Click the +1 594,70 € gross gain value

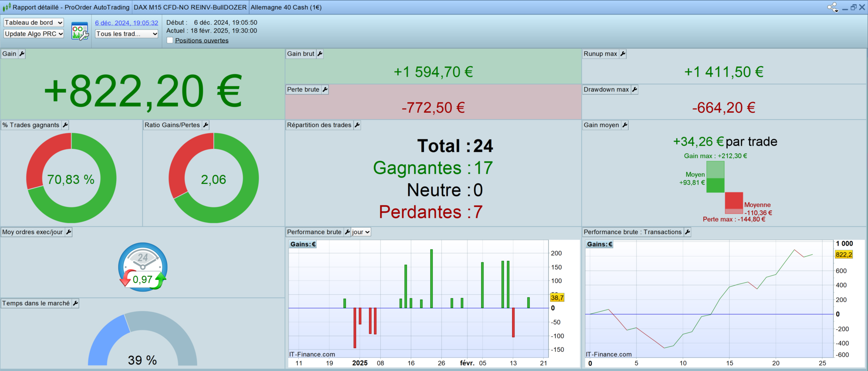point(433,72)
